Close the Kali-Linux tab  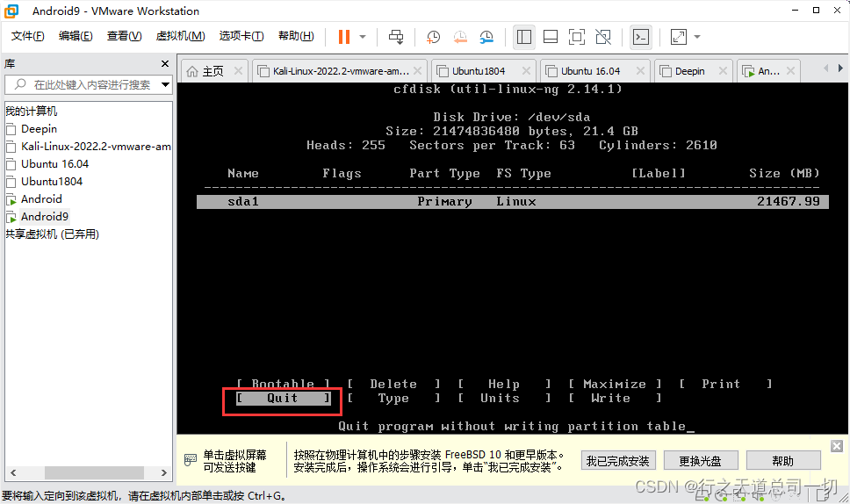coord(417,71)
